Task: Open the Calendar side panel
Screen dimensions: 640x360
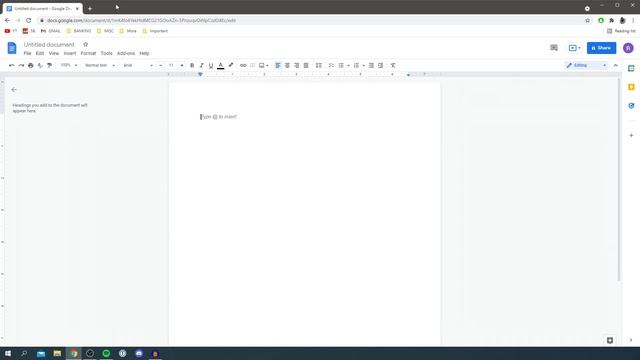Action: (631, 68)
